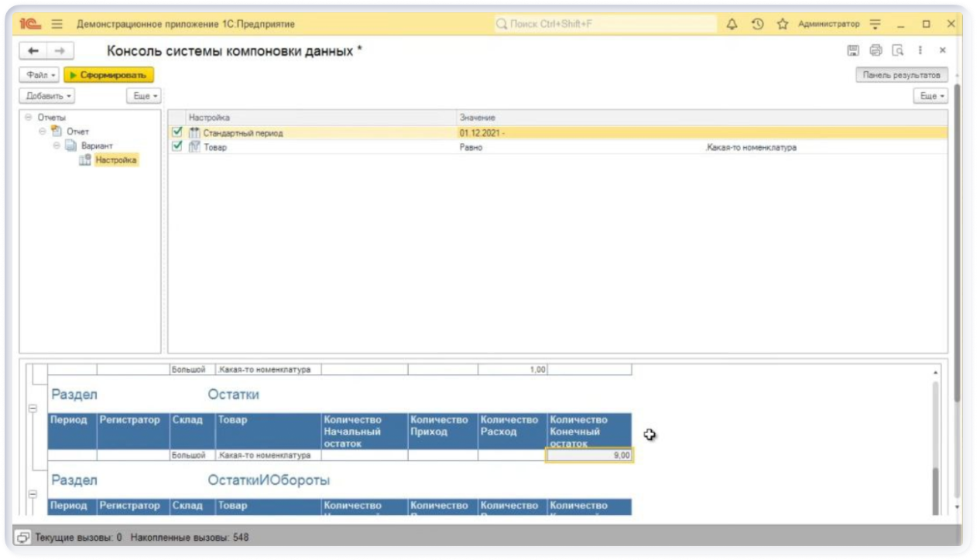This screenshot has height=560, width=977.
Task: Open the hamburger main menu icon
Action: 57,24
